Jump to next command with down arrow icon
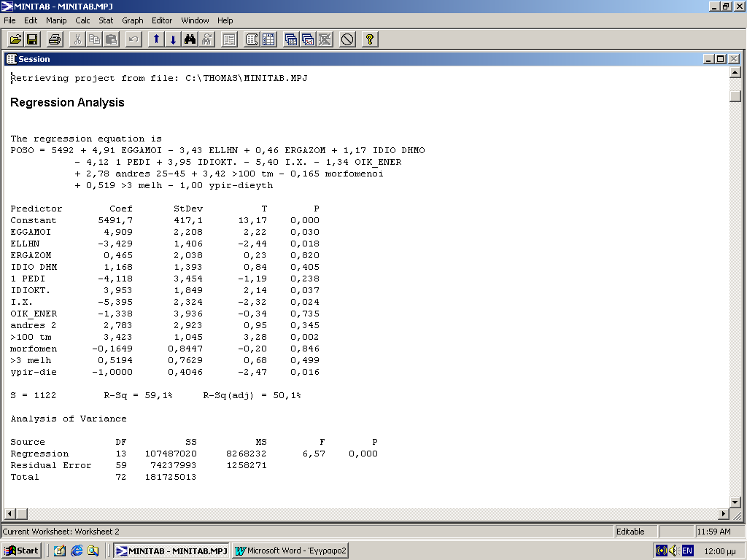 pos(173,39)
